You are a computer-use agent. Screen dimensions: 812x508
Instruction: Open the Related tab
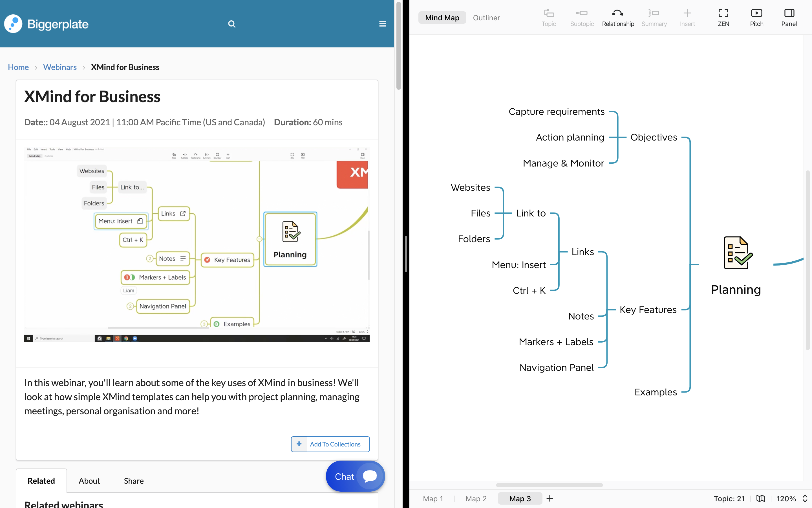pos(41,481)
